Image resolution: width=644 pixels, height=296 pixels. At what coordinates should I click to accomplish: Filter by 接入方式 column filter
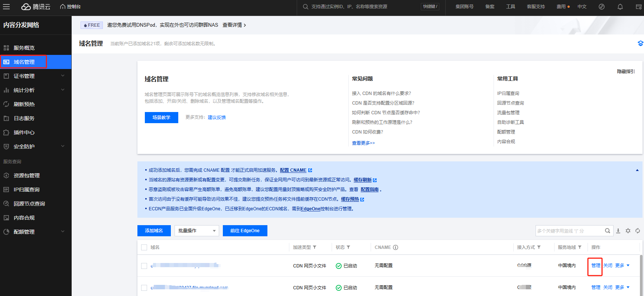[539, 247]
